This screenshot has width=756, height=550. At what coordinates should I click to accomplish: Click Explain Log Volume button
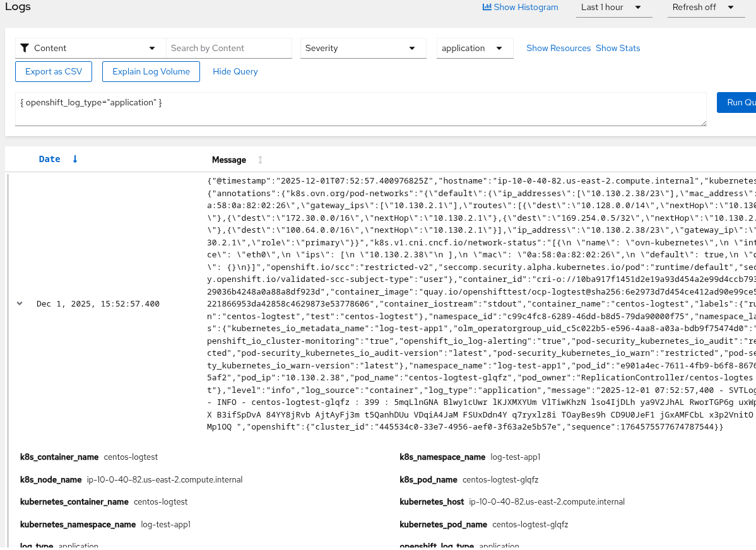click(x=151, y=71)
